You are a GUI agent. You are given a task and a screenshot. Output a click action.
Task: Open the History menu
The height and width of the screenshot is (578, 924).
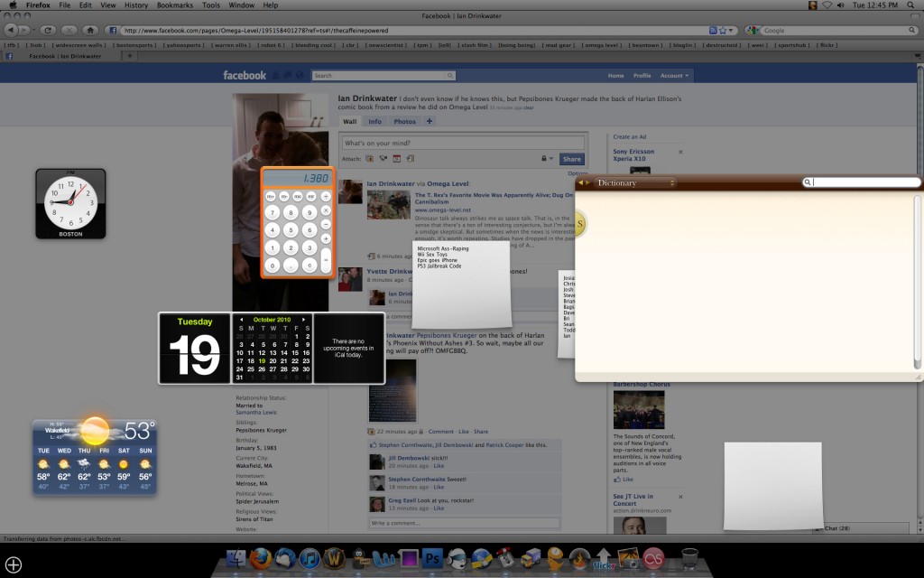point(136,5)
